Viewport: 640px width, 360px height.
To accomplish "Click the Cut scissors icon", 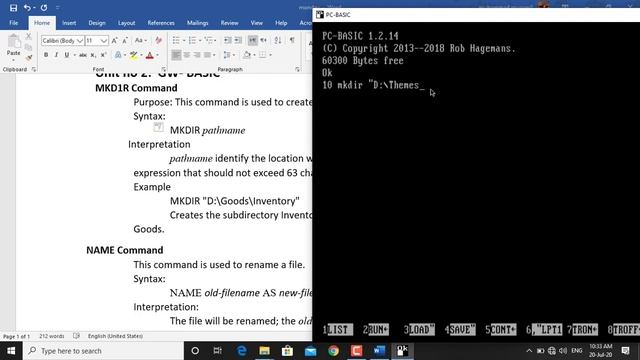I will click(29, 37).
